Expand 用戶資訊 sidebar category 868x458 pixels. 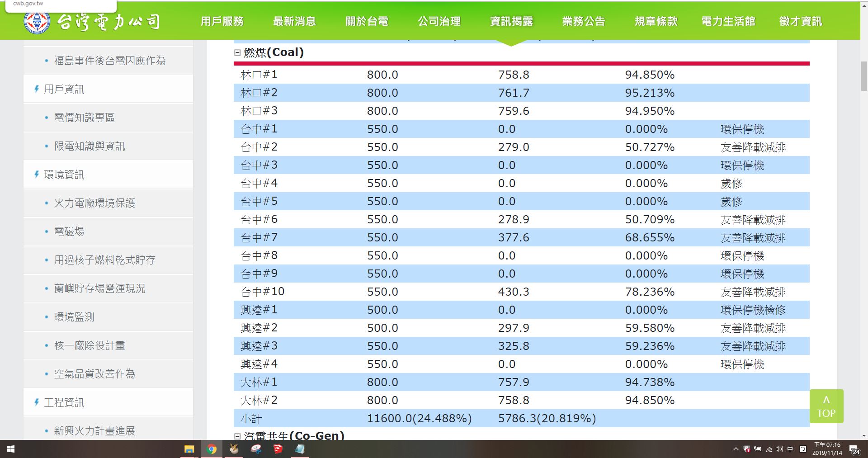pos(64,89)
